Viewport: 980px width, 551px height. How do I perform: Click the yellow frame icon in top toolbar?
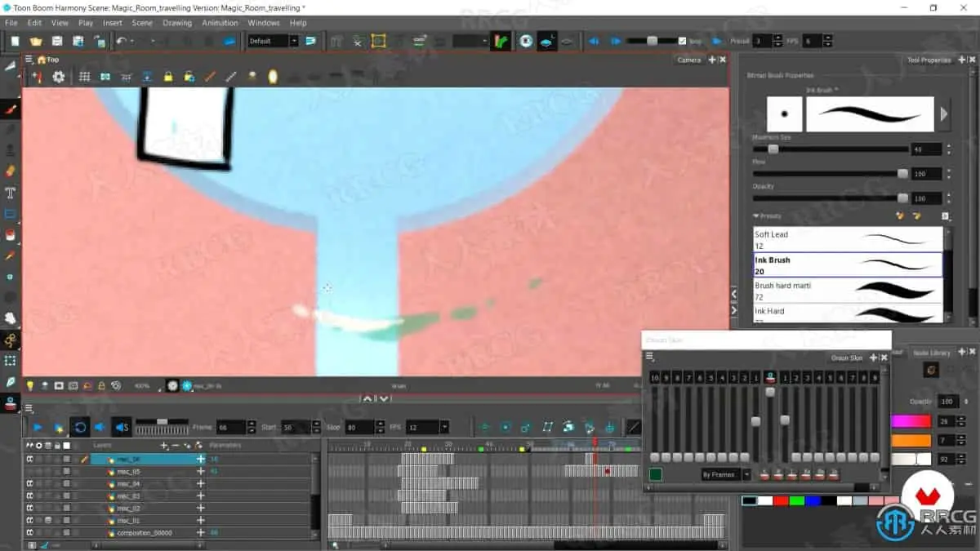pos(379,41)
